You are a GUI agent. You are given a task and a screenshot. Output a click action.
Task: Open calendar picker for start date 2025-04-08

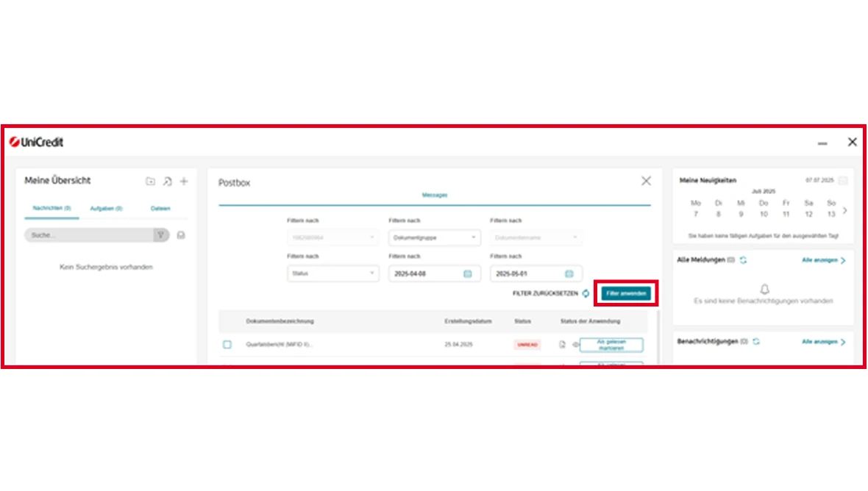pyautogui.click(x=467, y=273)
